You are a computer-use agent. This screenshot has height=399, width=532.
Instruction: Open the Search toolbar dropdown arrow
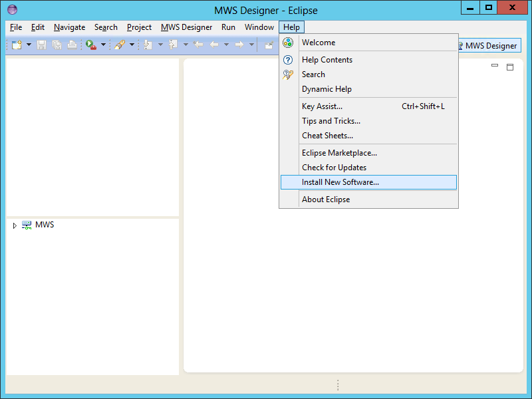(132, 45)
